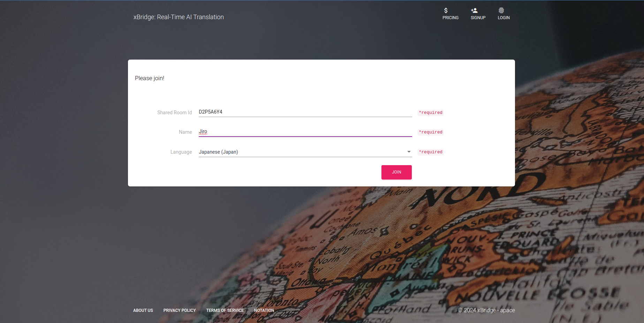Click the add-person Signup icon

tap(474, 10)
